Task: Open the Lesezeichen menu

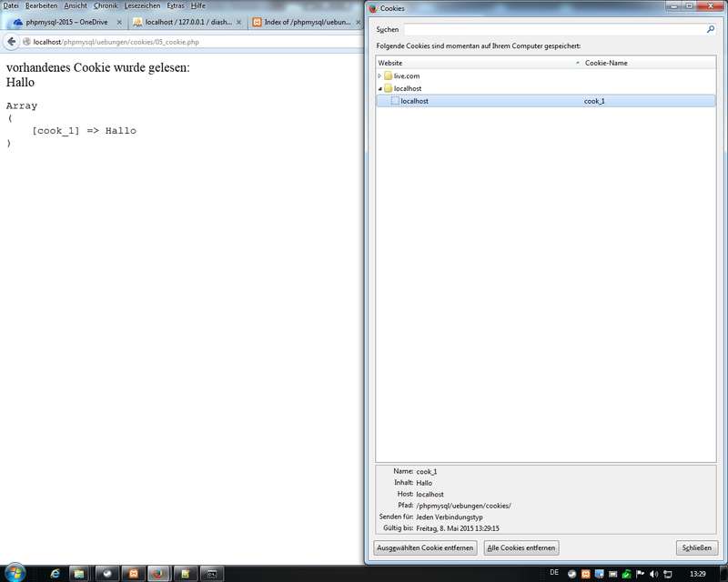Action: click(142, 5)
